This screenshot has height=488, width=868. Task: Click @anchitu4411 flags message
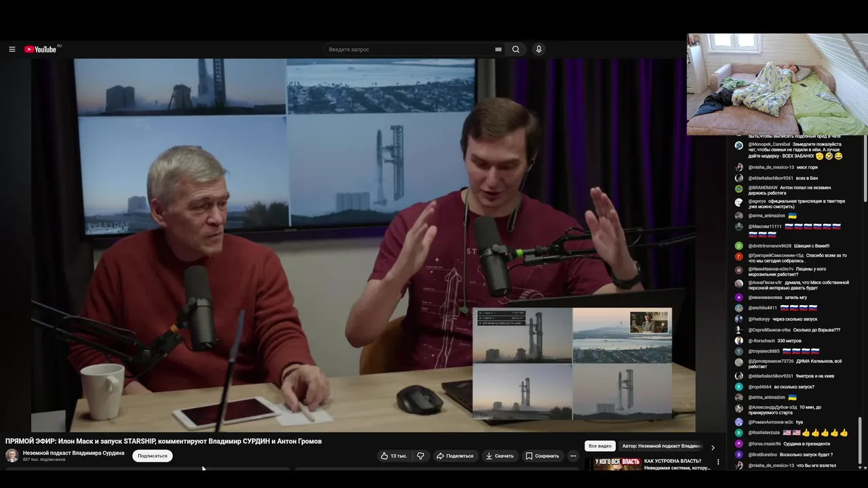(783, 308)
